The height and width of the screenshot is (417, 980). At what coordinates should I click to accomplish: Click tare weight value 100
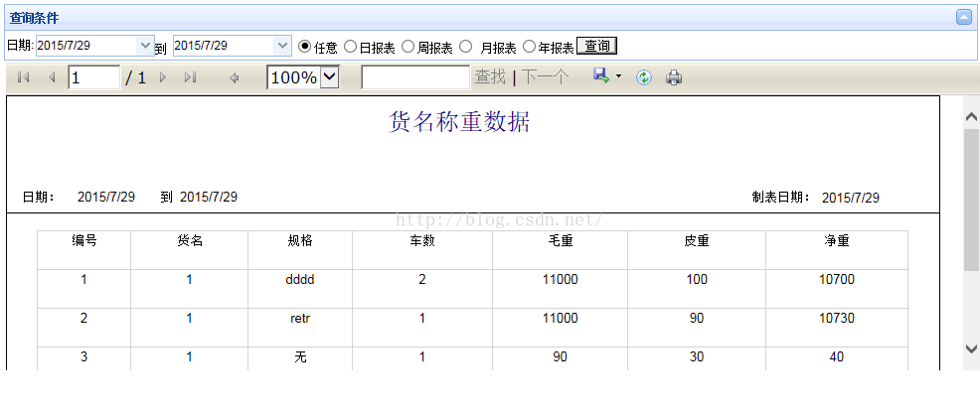pyautogui.click(x=697, y=280)
